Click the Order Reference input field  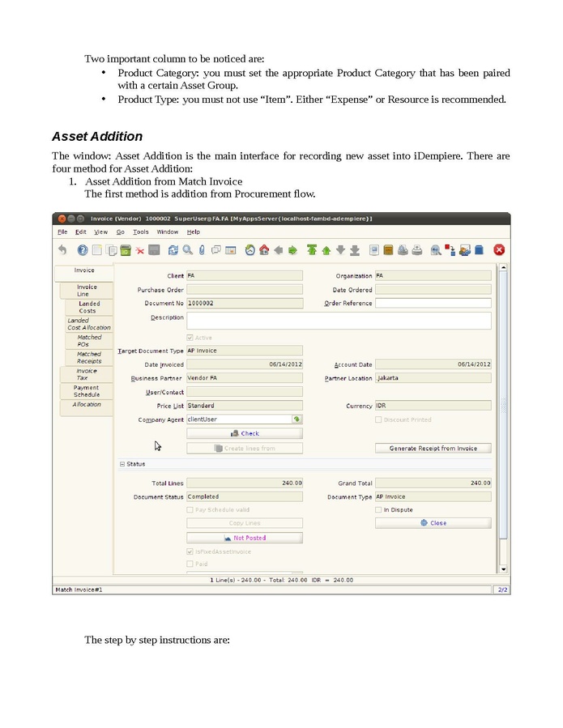tap(433, 303)
